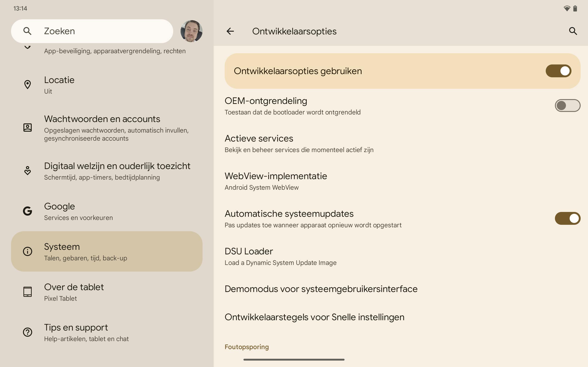Enable the OEM-ontgrendeling toggle
Screen dimensions: 588x367
(567, 106)
